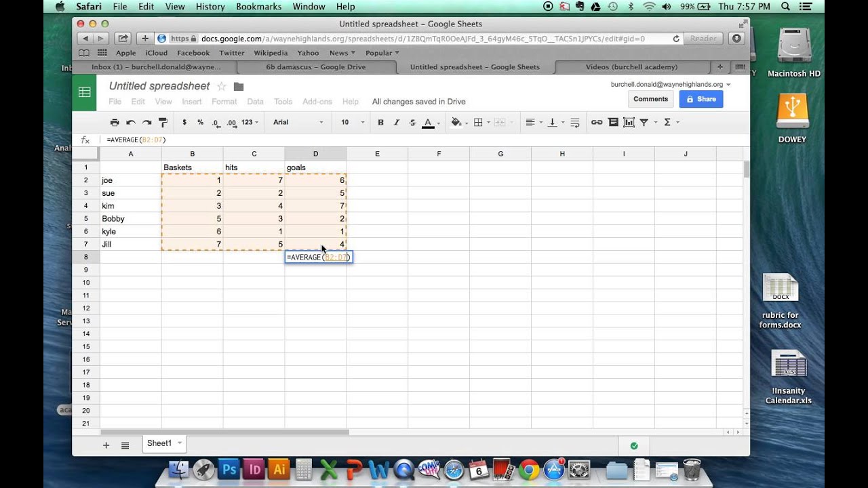The height and width of the screenshot is (488, 868).
Task: Expand the Filter dropdown arrow
Action: click(655, 123)
